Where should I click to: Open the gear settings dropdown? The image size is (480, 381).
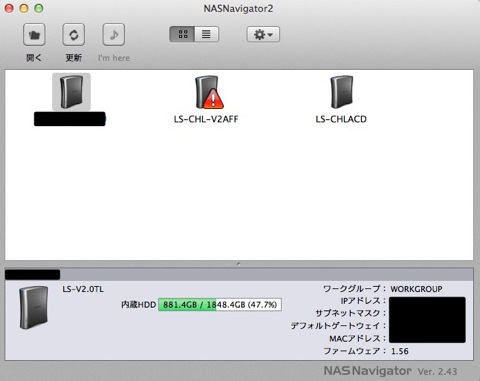tap(263, 34)
